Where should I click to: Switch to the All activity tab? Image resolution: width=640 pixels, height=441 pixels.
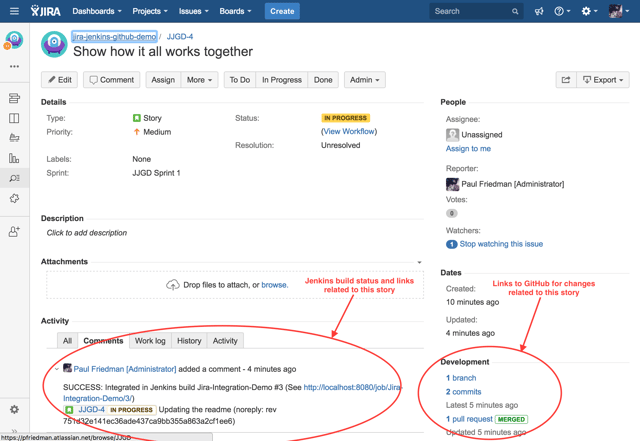[x=67, y=341]
